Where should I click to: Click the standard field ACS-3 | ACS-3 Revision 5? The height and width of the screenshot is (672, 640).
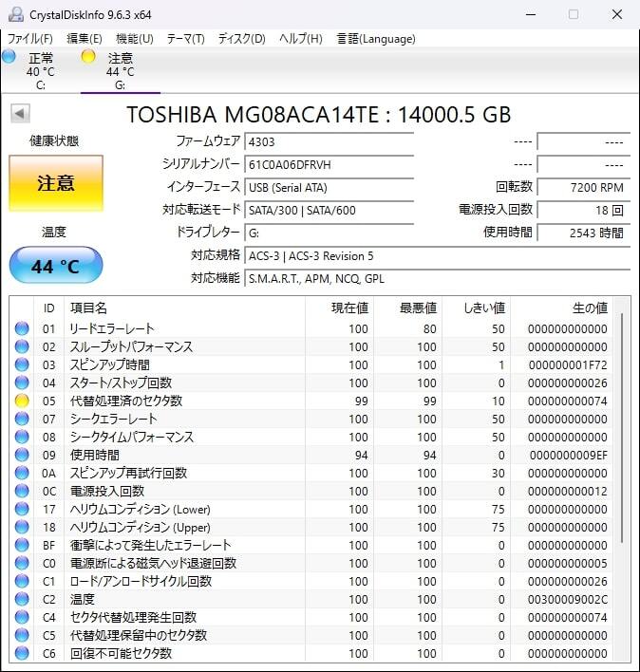tap(437, 256)
